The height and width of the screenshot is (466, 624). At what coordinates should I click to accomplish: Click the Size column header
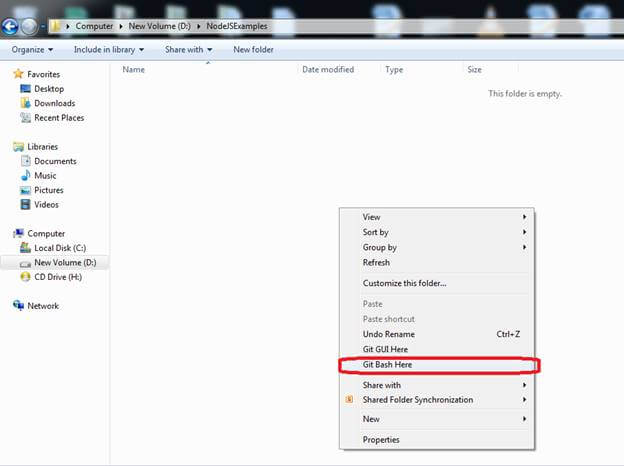click(x=474, y=69)
